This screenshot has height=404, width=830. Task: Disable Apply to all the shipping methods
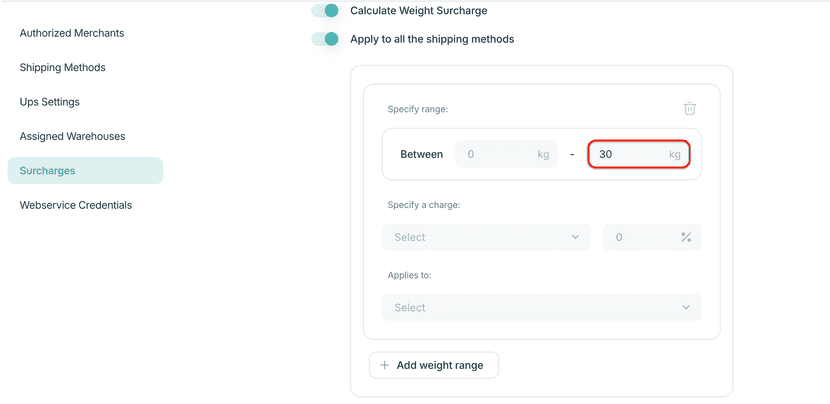pyautogui.click(x=325, y=39)
